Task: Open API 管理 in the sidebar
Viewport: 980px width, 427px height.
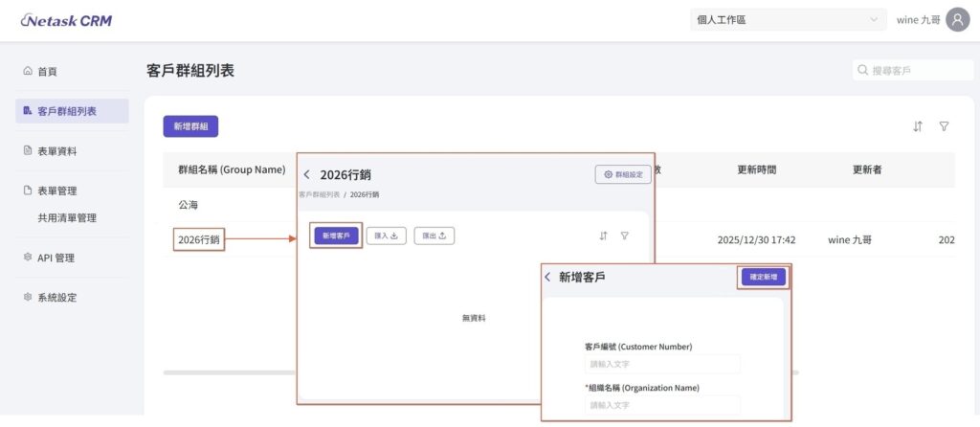Action: (x=56, y=258)
